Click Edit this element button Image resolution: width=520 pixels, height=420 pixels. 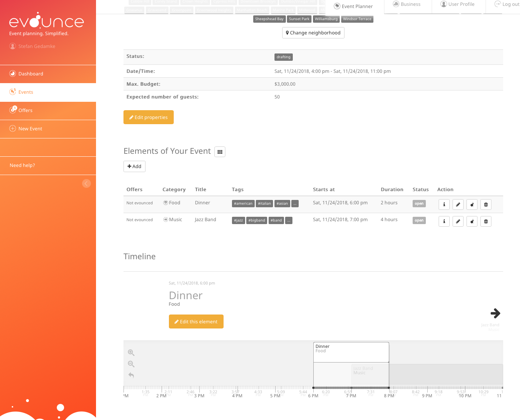point(196,321)
